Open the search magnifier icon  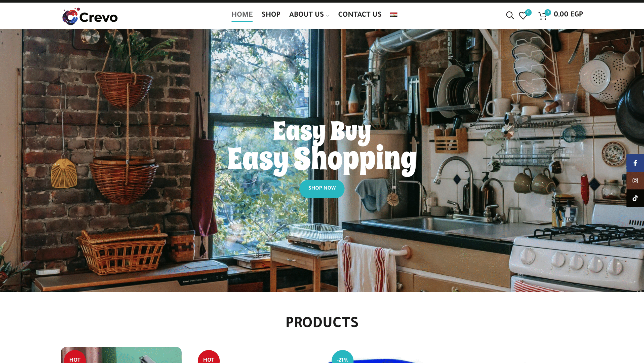pos(510,15)
